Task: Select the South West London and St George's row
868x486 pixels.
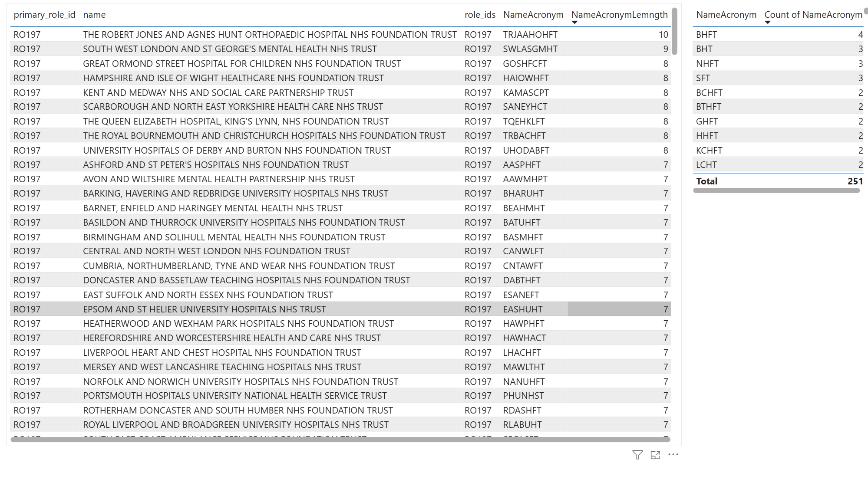Action: coord(340,49)
